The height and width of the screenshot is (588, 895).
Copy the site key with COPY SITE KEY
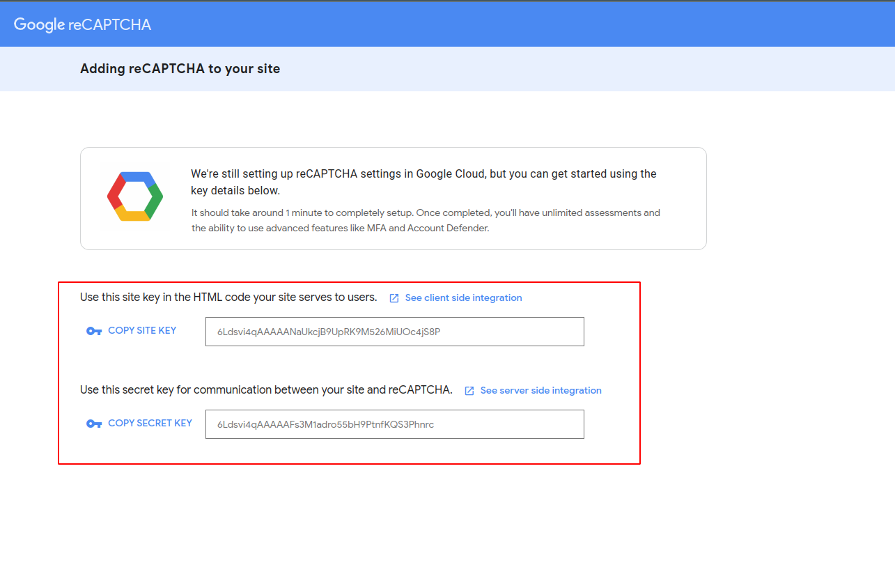click(142, 330)
